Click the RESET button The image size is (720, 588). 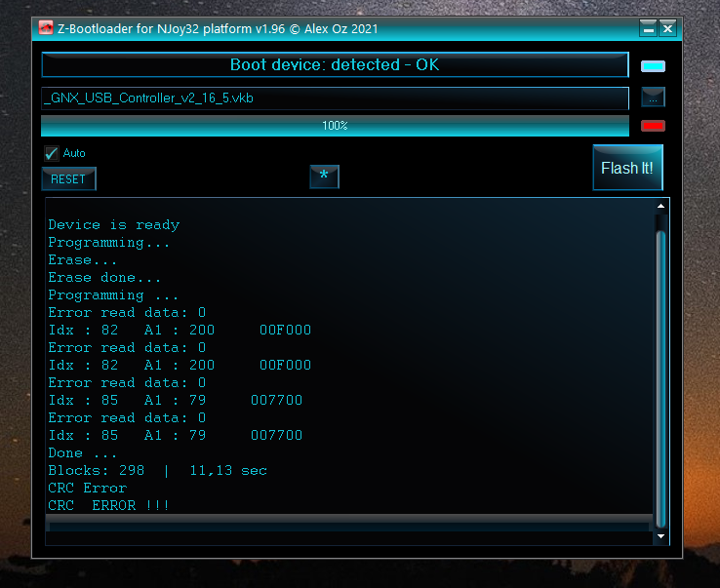point(68,179)
